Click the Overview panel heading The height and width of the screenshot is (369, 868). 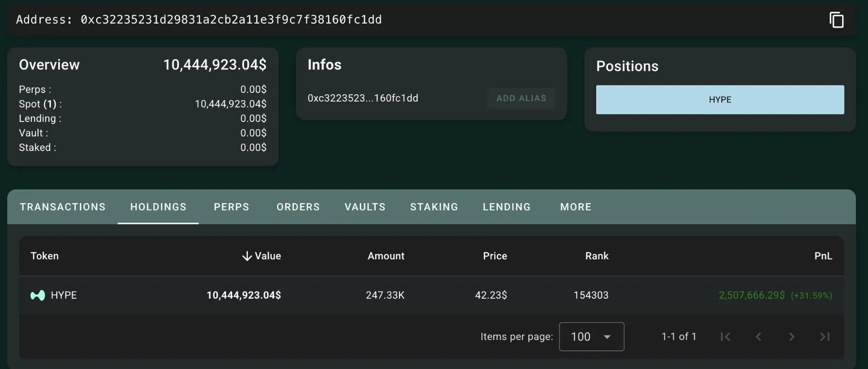tap(49, 65)
